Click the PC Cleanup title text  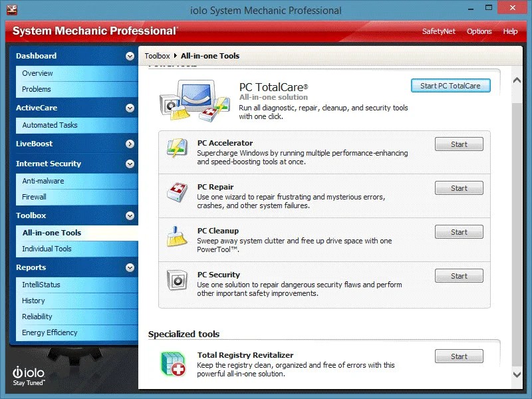(218, 231)
